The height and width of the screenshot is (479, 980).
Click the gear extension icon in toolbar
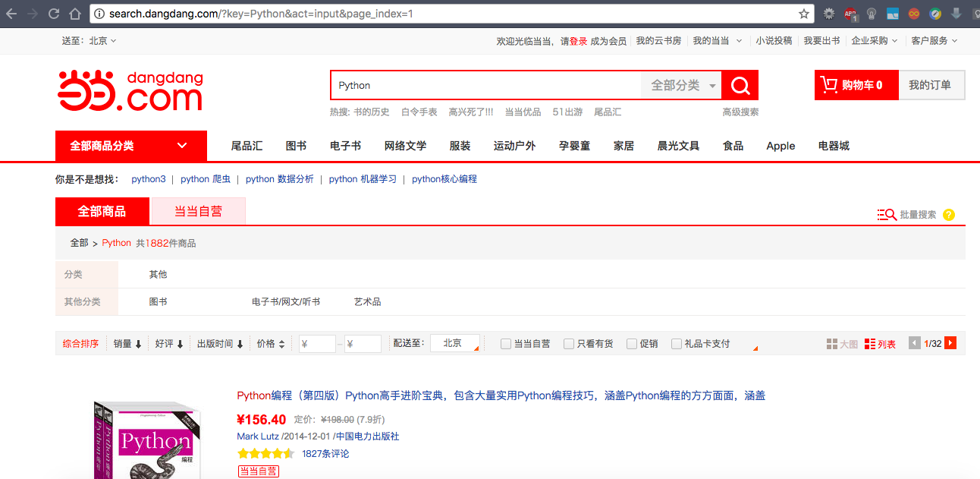[830, 14]
